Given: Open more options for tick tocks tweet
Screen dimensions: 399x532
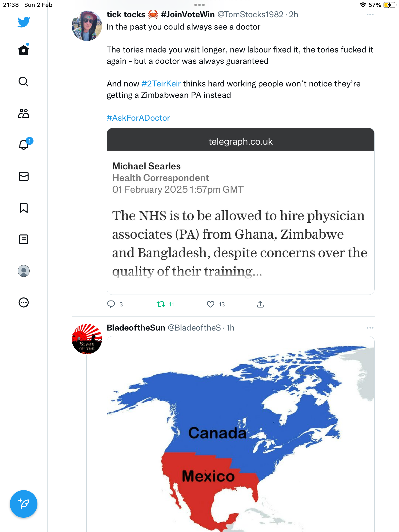Looking at the screenshot, I should [370, 15].
